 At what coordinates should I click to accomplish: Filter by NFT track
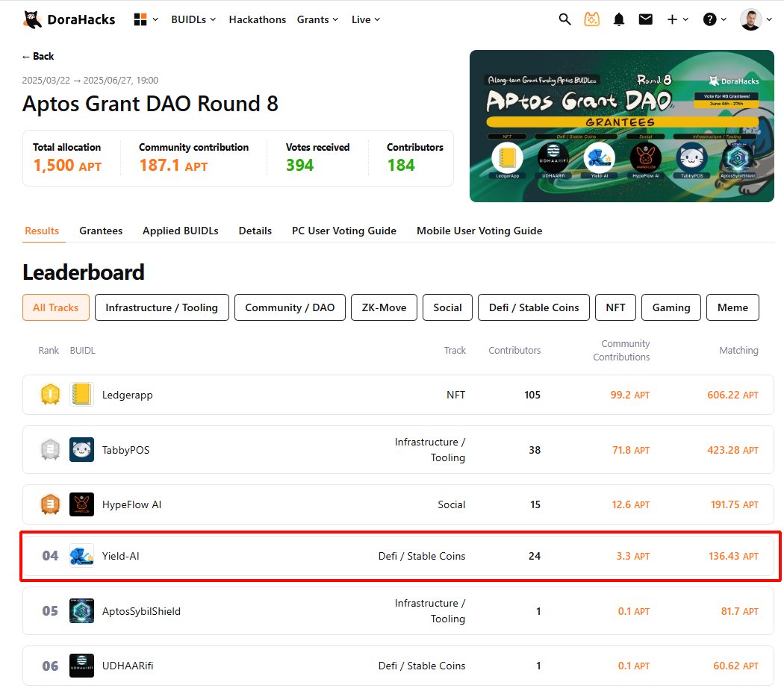[615, 307]
